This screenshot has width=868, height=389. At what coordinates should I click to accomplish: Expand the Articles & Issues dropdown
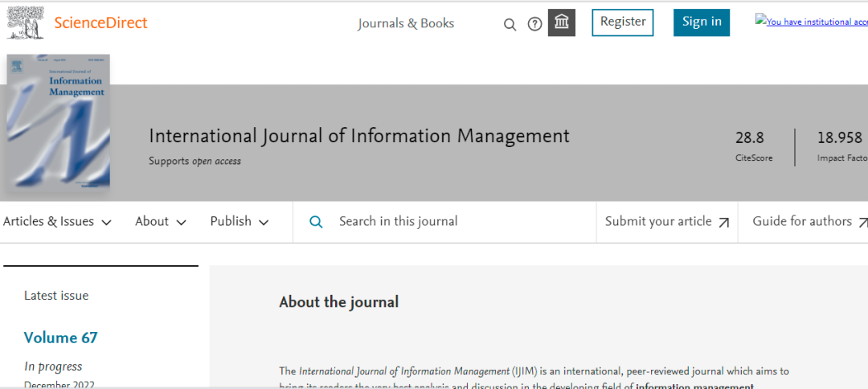57,222
